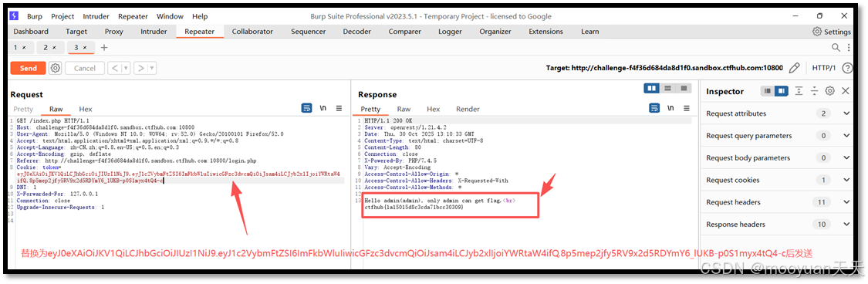Toggle request message word-wrap icon
Image resolution: width=868 pixels, height=284 pixels.
306,109
